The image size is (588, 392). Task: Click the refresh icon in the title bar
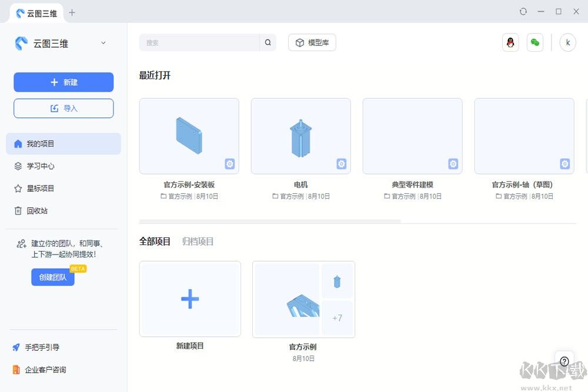pos(523,11)
